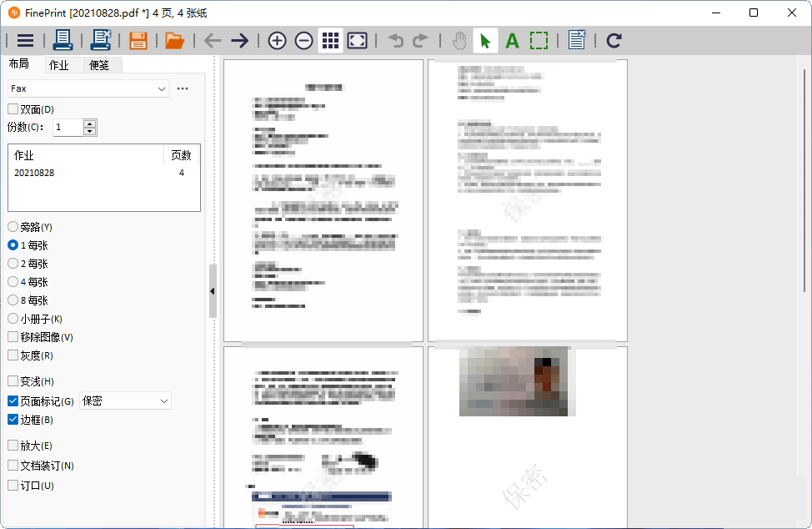Viewport: 812px width, 529px height.
Task: Click the 份数 copies input field
Action: click(68, 128)
